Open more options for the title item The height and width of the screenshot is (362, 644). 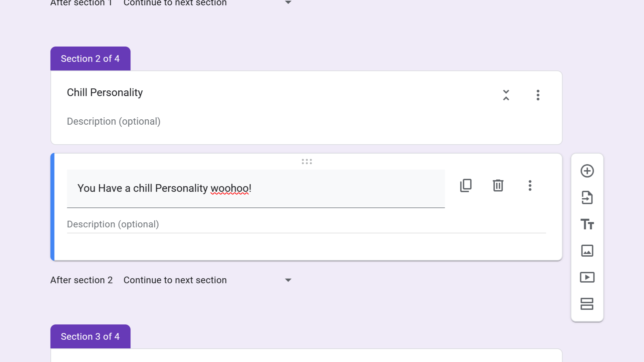point(530,185)
